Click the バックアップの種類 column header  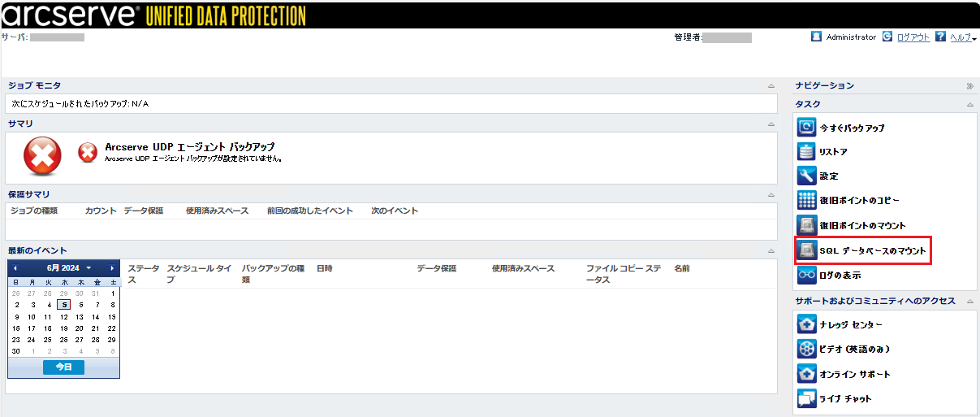[x=273, y=273]
